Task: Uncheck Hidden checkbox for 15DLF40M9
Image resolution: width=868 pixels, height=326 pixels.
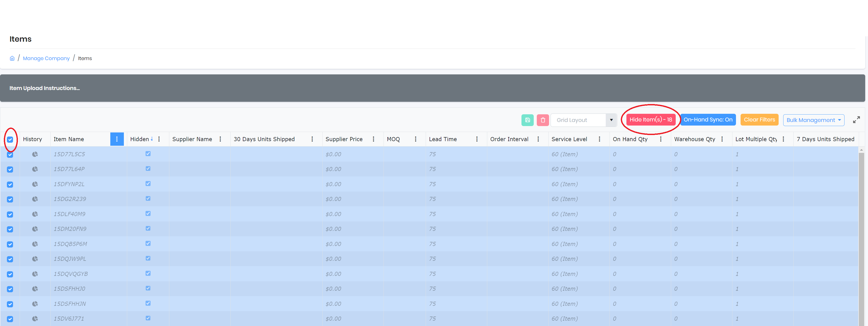Action: coord(148,213)
